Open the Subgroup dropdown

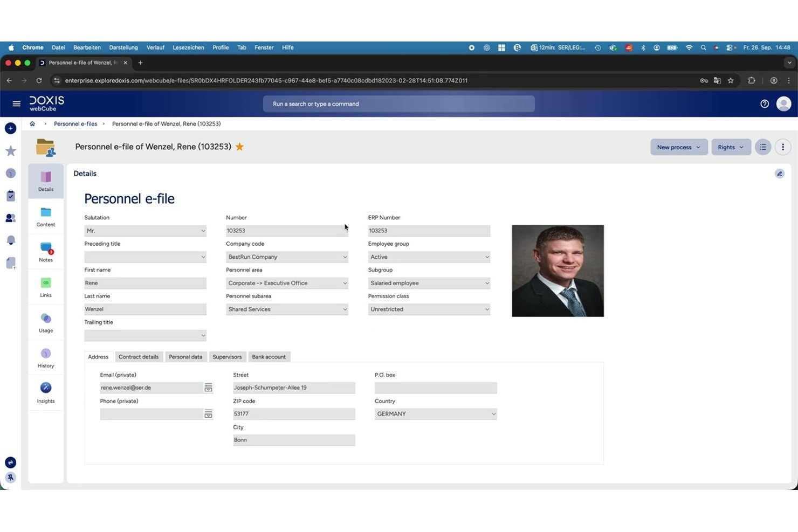tap(429, 283)
